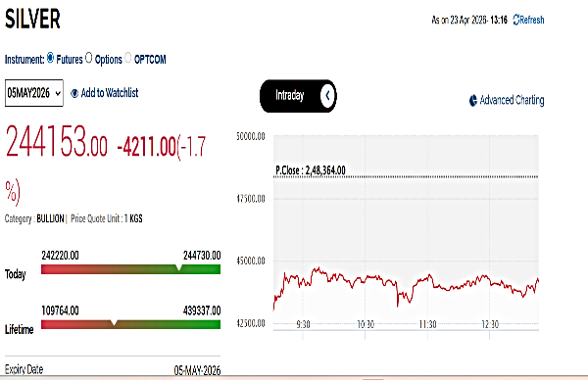This screenshot has width=588, height=380.
Task: Click the 42500.00 y-axis label
Action: pyautogui.click(x=251, y=323)
